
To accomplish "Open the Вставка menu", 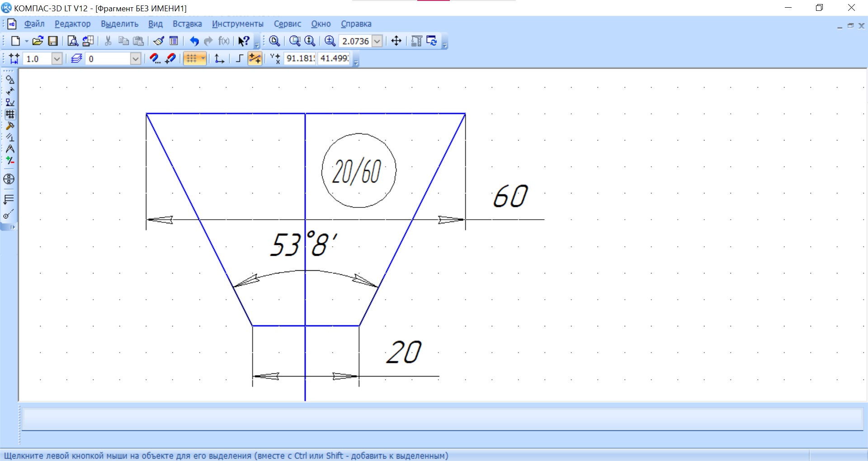I will [x=187, y=24].
